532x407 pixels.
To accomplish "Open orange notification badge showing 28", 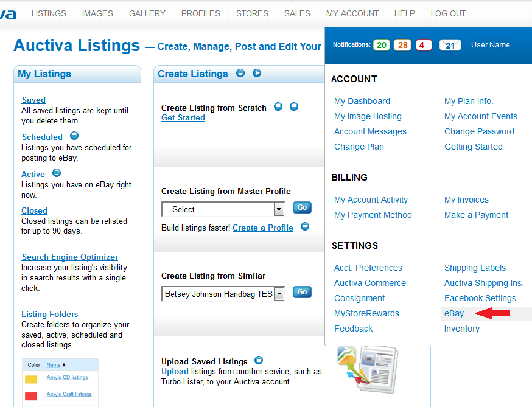I will pos(402,45).
